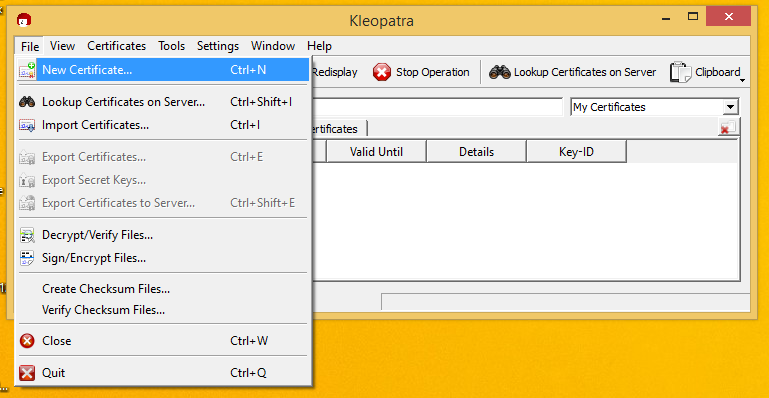Choose Quit from the File menu
Image resolution: width=769 pixels, height=398 pixels.
163,373
